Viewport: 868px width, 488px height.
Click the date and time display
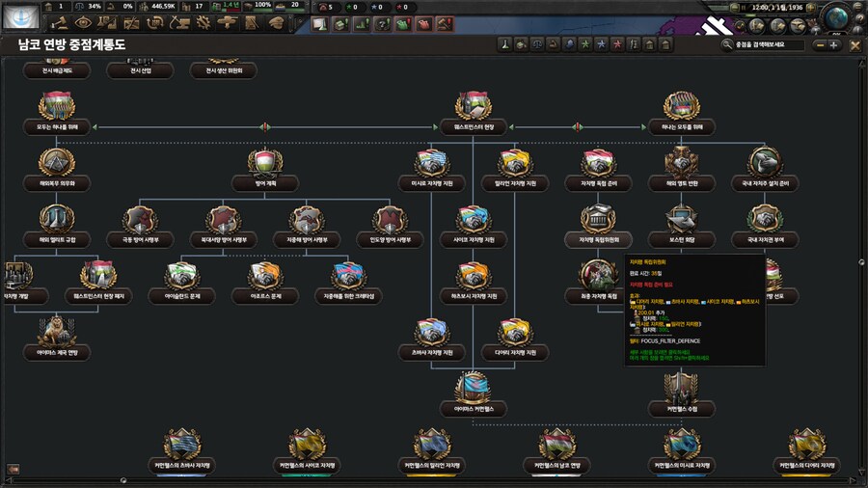click(777, 6)
